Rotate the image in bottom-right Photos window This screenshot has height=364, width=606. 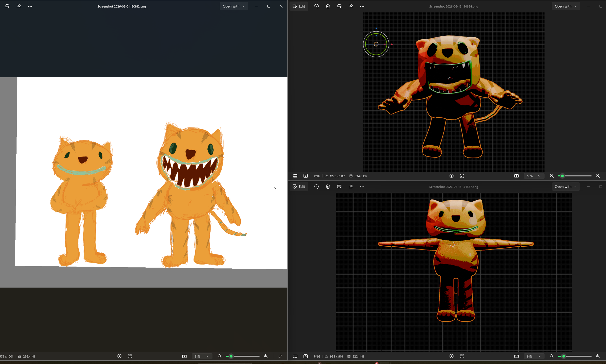click(x=316, y=187)
